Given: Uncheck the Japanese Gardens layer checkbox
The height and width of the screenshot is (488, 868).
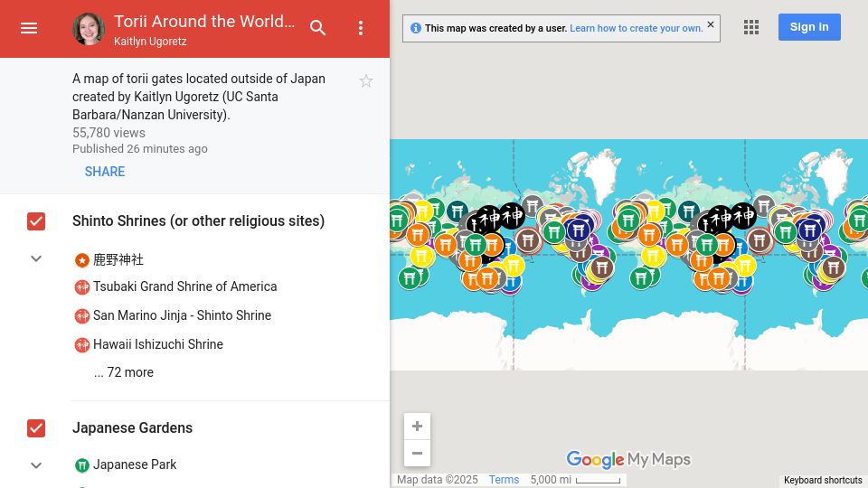Looking at the screenshot, I should click(36, 428).
